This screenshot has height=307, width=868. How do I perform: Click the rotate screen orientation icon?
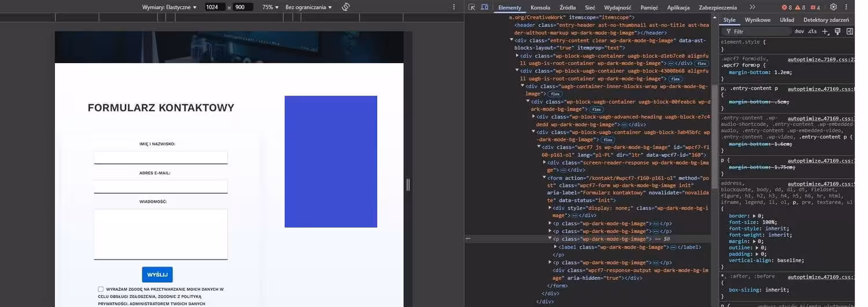pyautogui.click(x=345, y=7)
